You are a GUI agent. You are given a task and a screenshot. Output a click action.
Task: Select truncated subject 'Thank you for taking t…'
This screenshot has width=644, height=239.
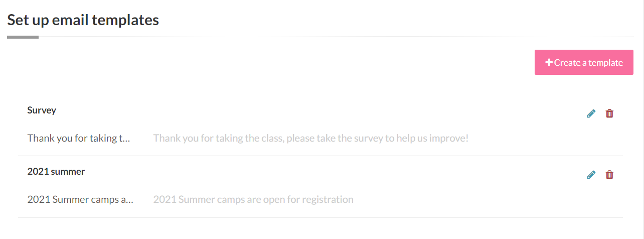[79, 138]
